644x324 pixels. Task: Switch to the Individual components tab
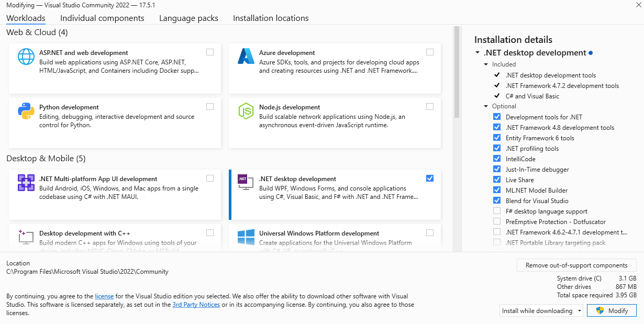[x=102, y=18]
